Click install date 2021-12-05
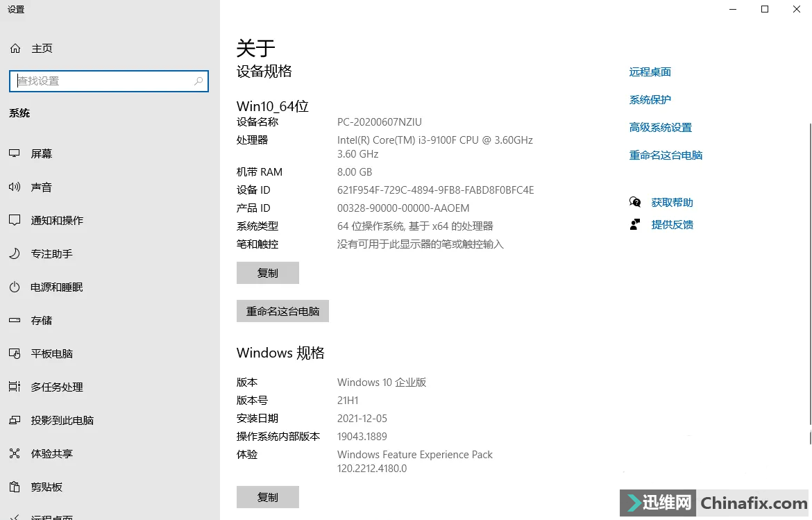Image resolution: width=812 pixels, height=520 pixels. click(x=362, y=418)
